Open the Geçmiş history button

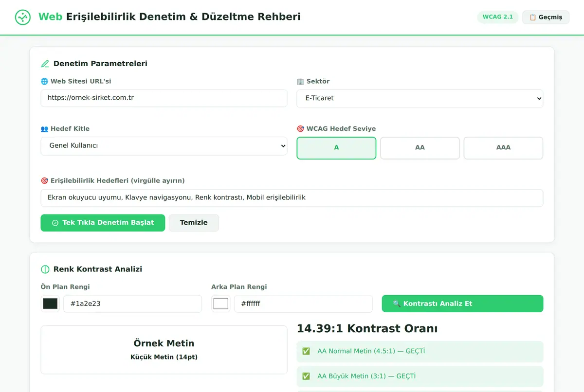coord(546,18)
